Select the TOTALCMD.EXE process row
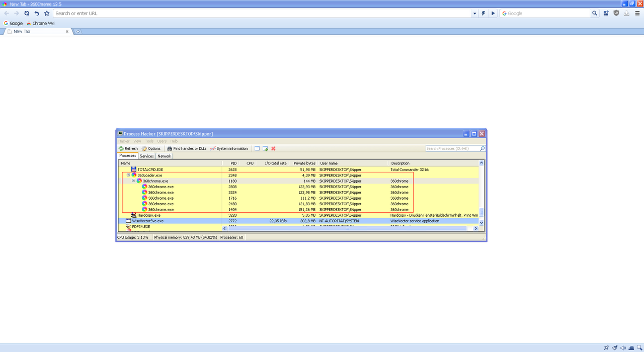 click(299, 170)
